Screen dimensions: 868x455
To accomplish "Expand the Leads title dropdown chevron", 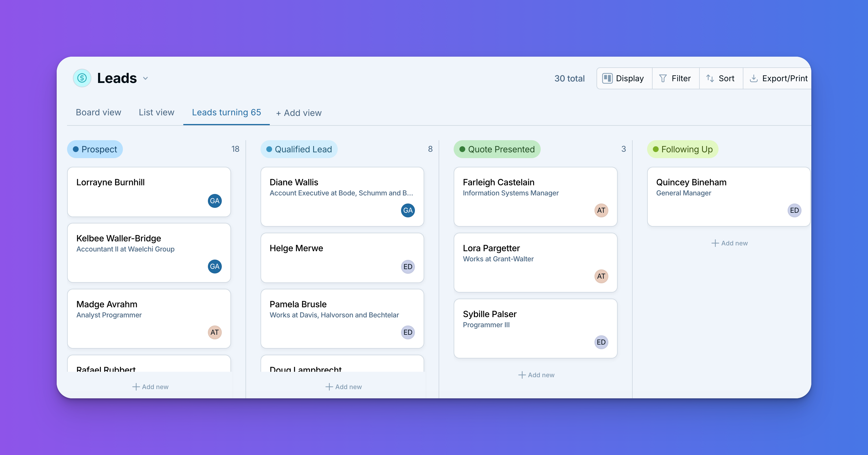I will 145,78.
